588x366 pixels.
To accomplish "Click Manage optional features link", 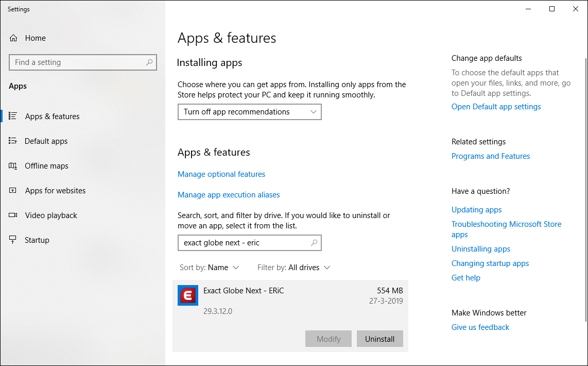I will click(x=221, y=174).
